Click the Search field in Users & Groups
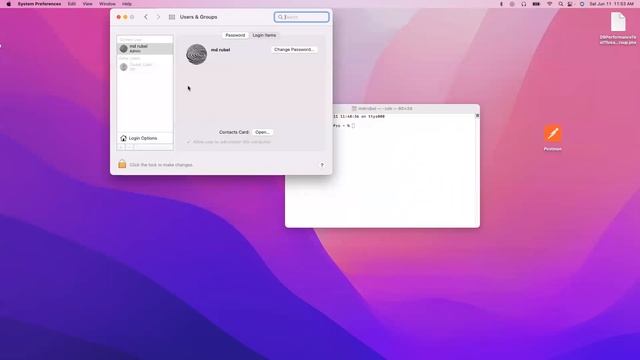Screen dimensions: 640x360 coord(302,17)
